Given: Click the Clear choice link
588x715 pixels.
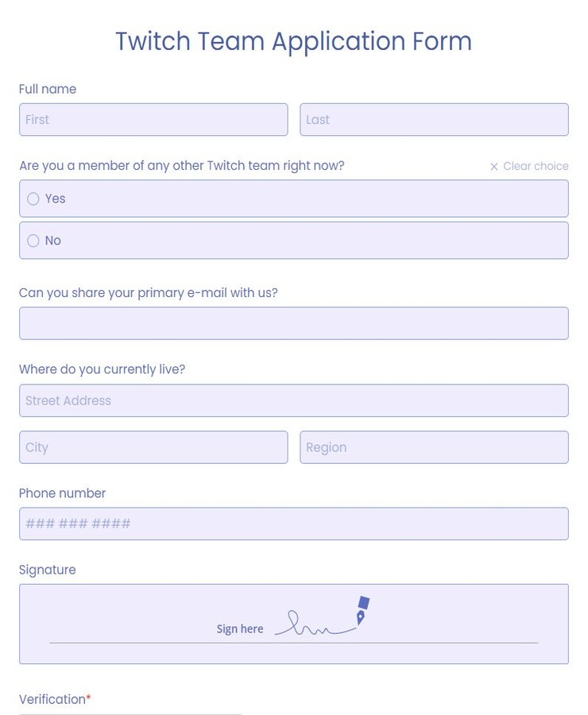Looking at the screenshot, I should click(x=534, y=166).
